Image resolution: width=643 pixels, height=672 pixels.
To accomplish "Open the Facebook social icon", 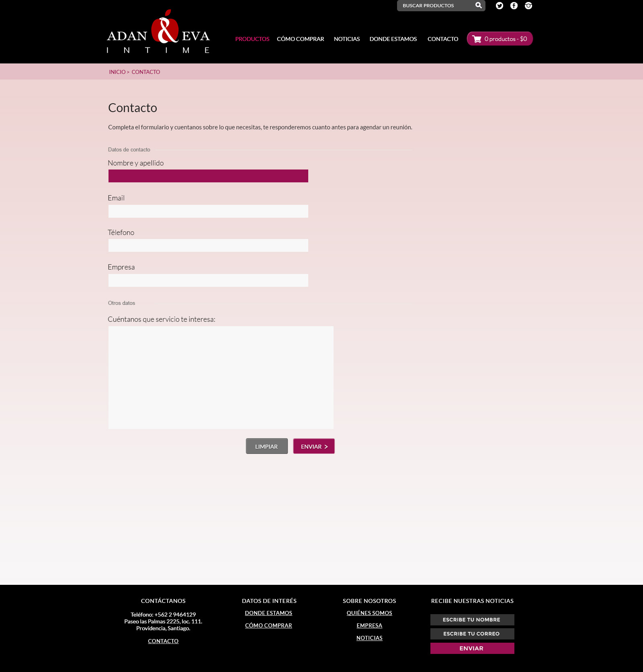I will click(514, 6).
